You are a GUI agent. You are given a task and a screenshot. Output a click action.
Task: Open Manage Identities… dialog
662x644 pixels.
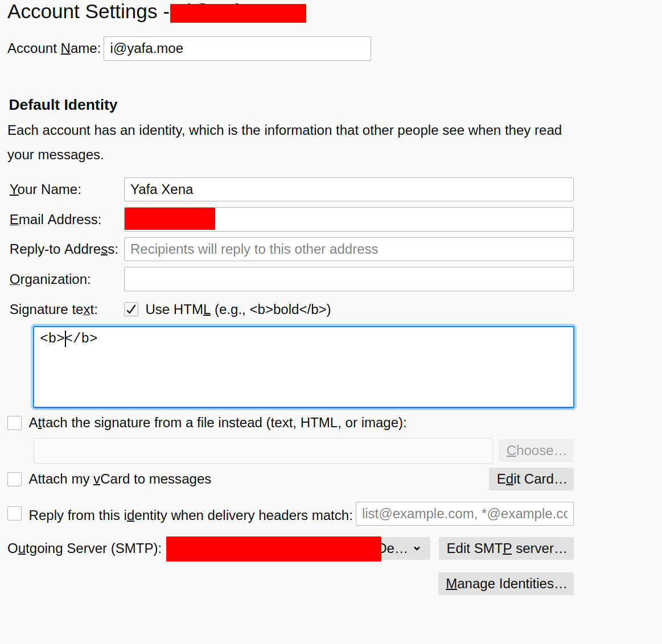[506, 584]
